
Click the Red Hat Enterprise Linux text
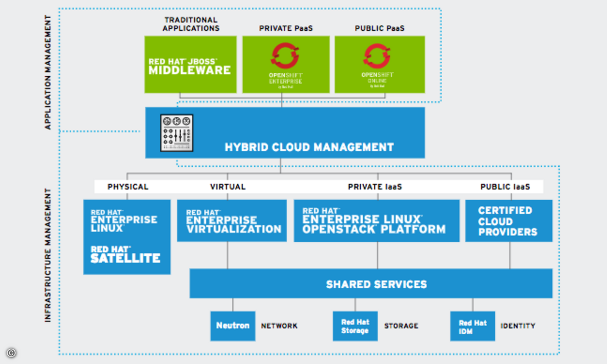(124, 220)
